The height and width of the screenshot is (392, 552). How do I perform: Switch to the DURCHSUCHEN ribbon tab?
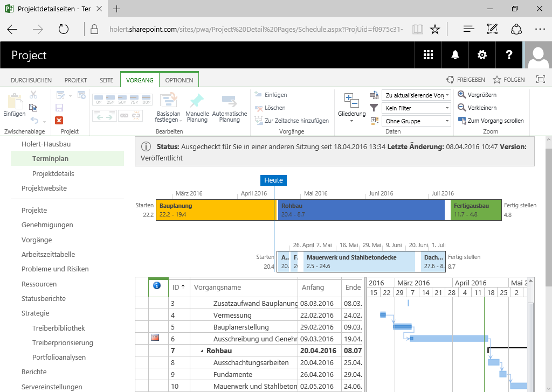tap(31, 80)
